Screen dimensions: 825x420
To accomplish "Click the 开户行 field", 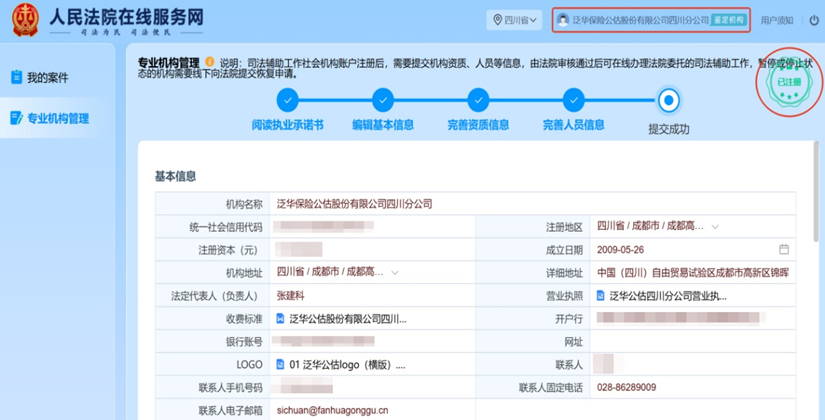I will click(692, 318).
